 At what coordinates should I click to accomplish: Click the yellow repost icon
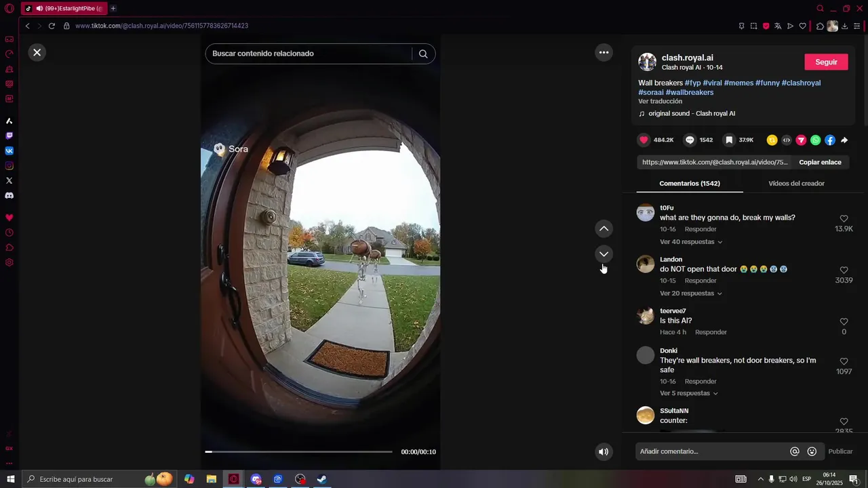(772, 140)
